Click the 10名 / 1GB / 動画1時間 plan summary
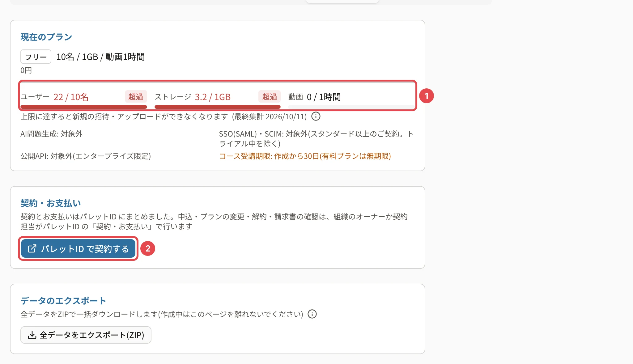Screen dimensions: 633x364 (x=100, y=57)
